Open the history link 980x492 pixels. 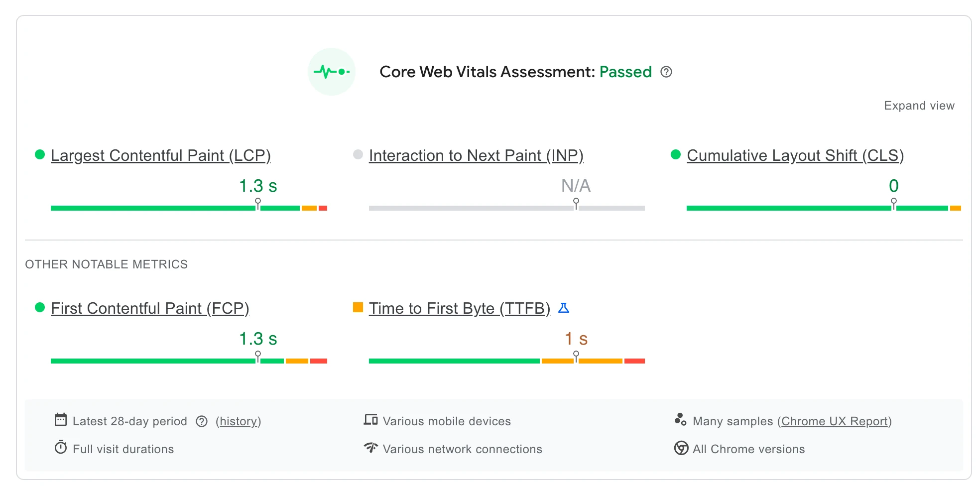239,421
